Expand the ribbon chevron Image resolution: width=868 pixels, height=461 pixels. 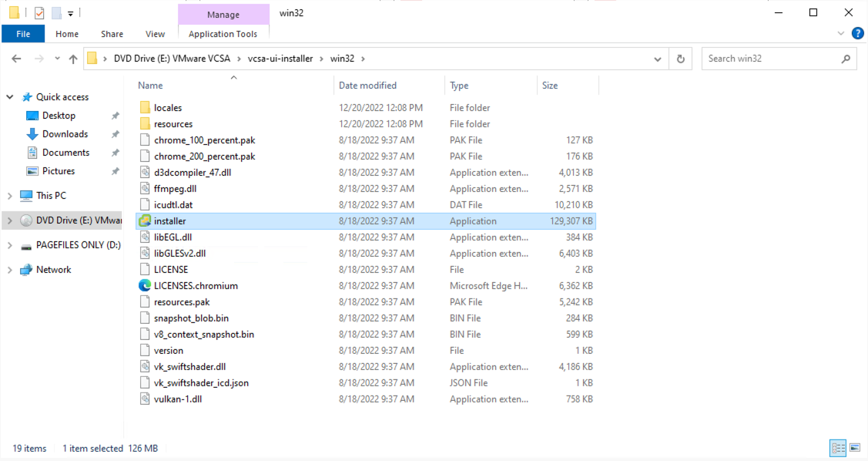coord(841,34)
